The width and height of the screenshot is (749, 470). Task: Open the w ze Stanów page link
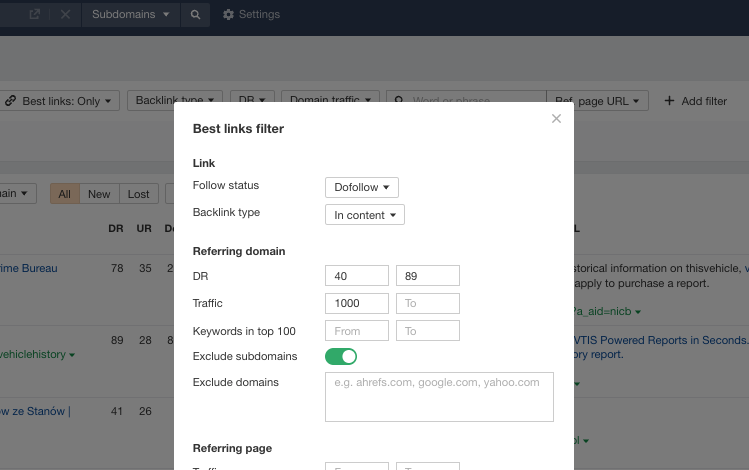(35, 411)
